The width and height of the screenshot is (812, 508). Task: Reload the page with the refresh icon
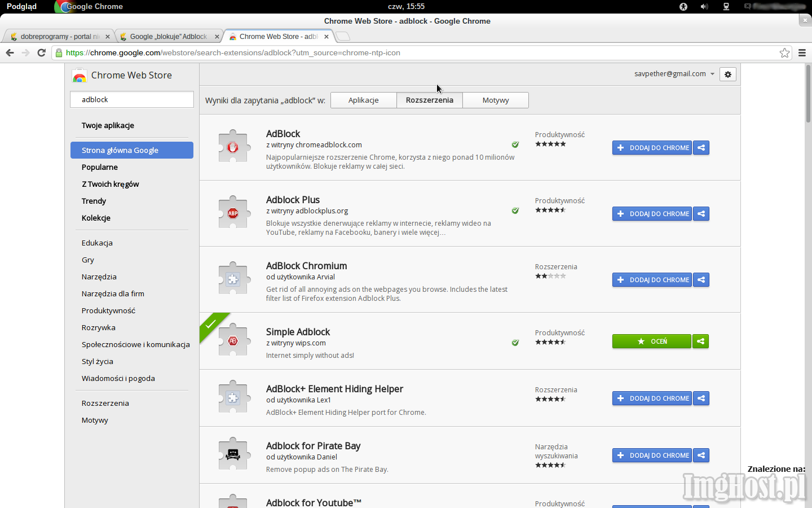[x=41, y=52]
